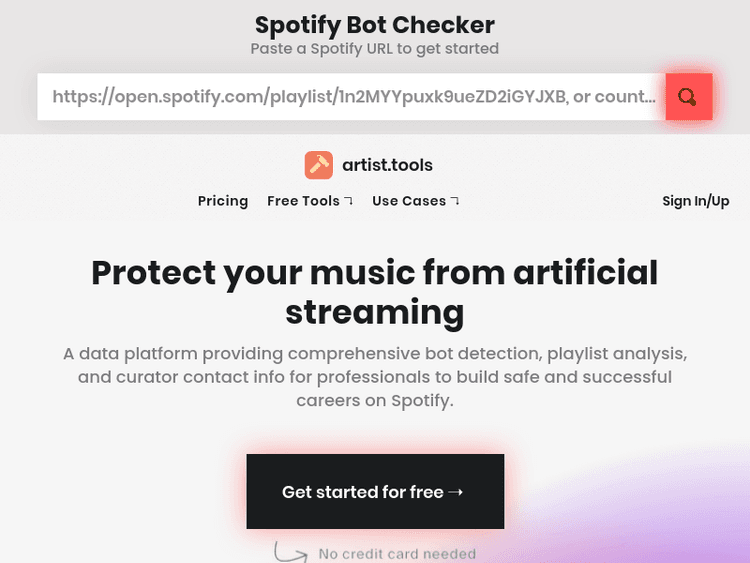The height and width of the screenshot is (563, 750).
Task: Open the Use Cases menu label
Action: pos(408,201)
